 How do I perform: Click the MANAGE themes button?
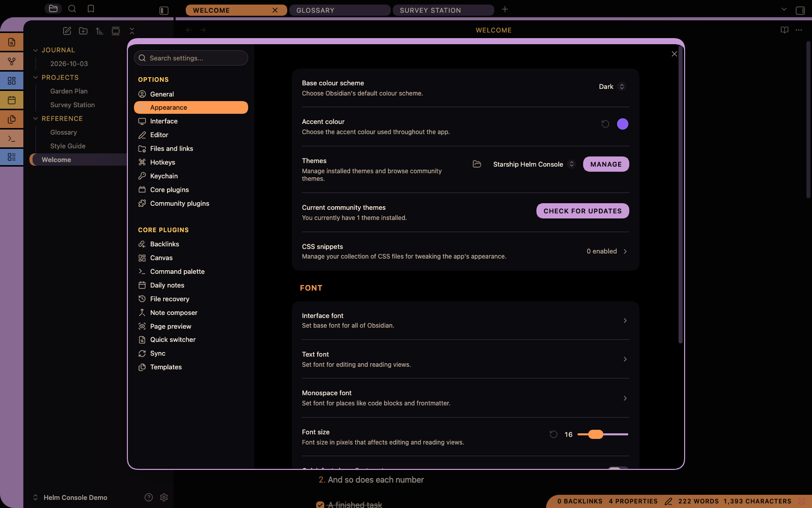pyautogui.click(x=606, y=164)
